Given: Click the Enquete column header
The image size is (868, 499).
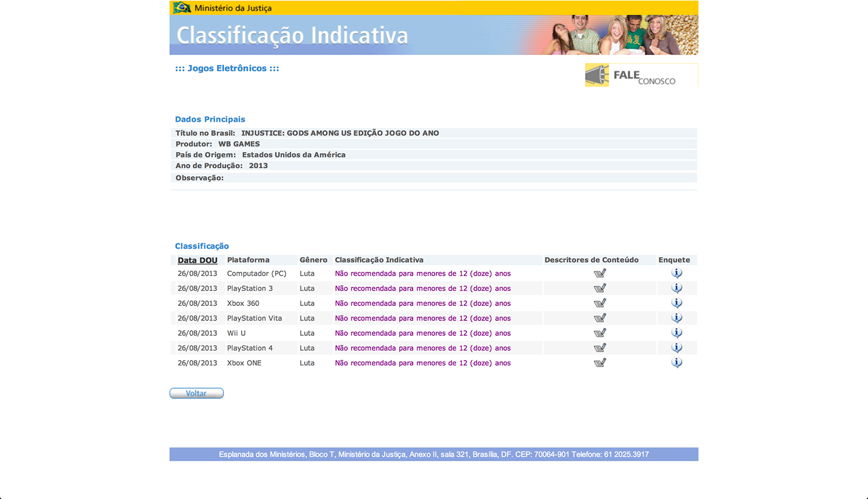Looking at the screenshot, I should click(674, 260).
